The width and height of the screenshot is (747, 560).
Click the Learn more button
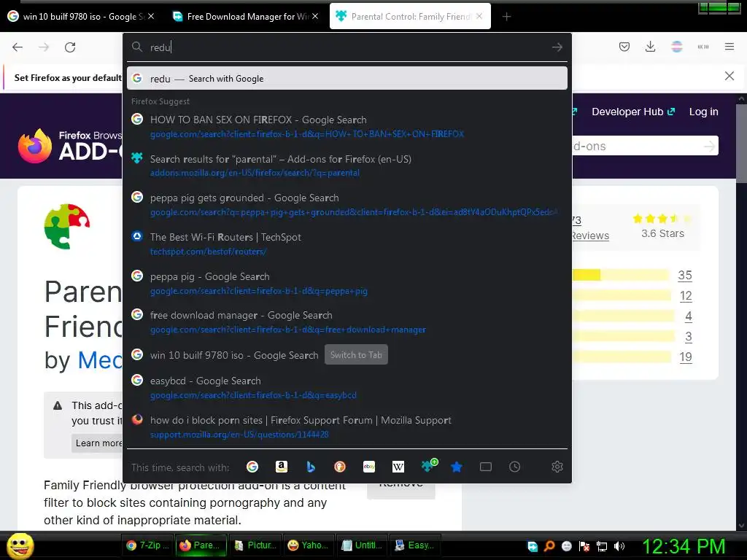[x=97, y=443]
